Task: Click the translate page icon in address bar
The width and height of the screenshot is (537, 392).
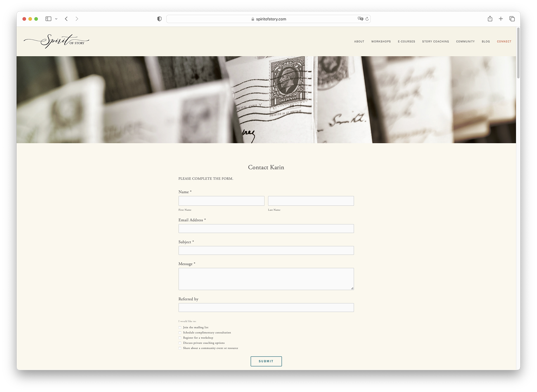Action: coord(360,19)
